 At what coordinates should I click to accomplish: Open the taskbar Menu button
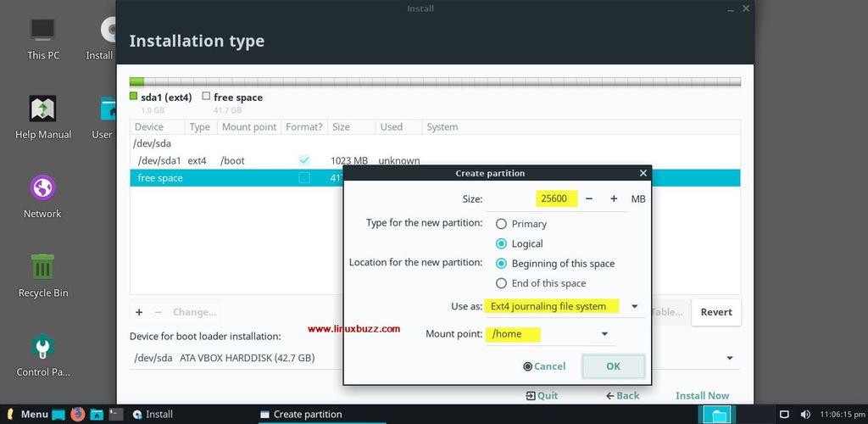point(27,414)
